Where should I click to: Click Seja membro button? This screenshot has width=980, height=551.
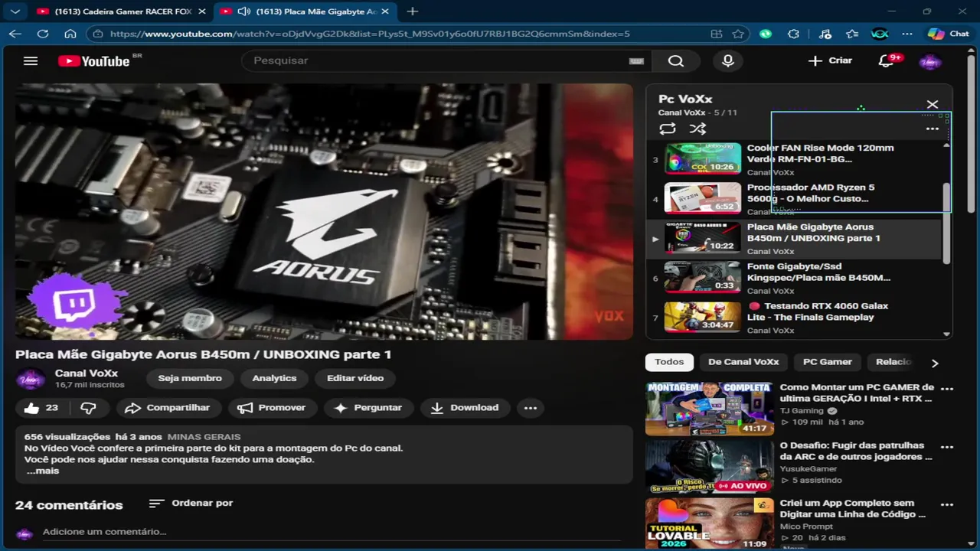pos(190,378)
